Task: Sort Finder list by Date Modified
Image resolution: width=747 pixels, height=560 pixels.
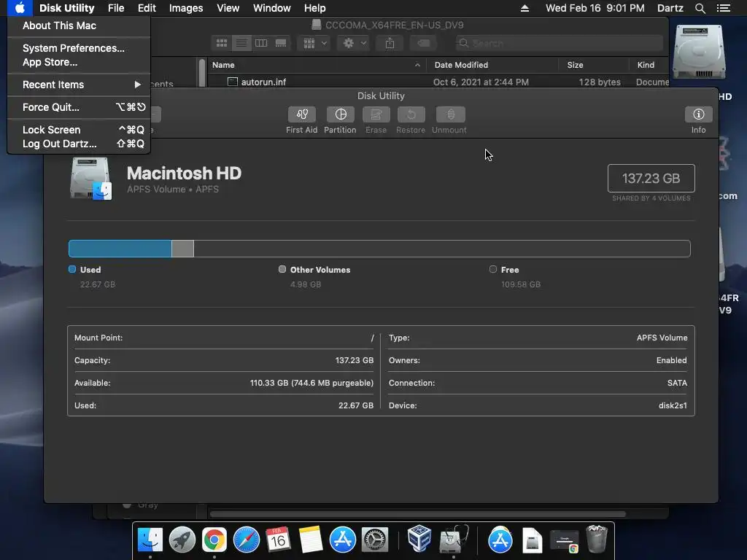Action: pos(492,65)
